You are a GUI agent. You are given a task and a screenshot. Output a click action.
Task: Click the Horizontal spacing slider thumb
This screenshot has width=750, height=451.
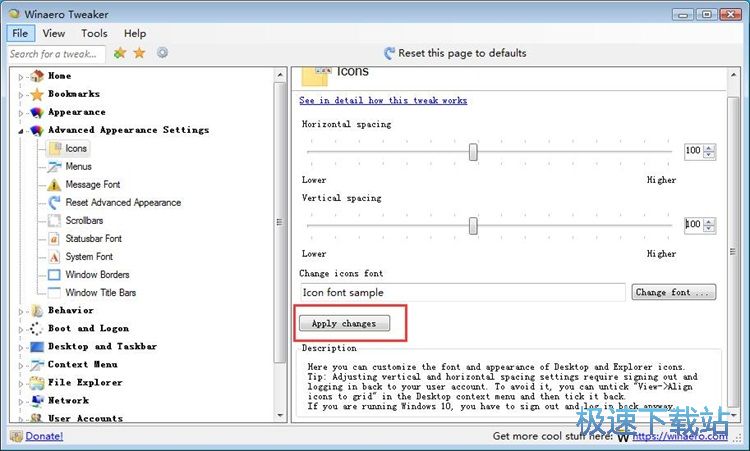[473, 152]
